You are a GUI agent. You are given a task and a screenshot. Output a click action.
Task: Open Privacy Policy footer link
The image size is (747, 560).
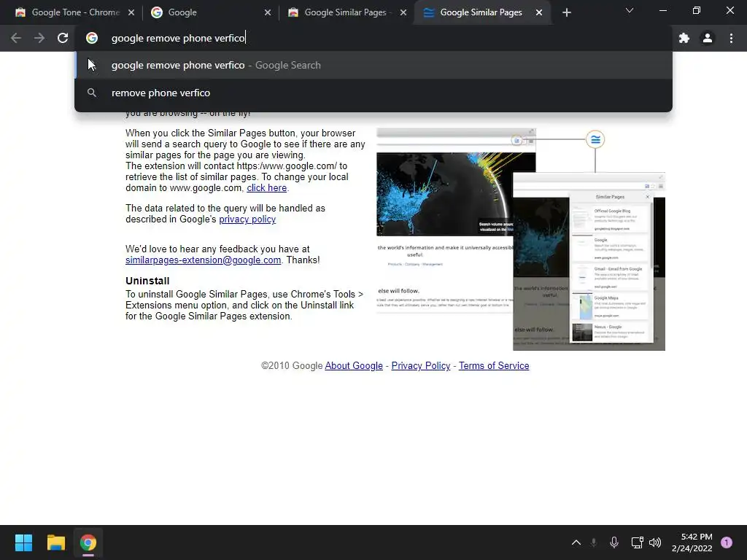pyautogui.click(x=421, y=366)
